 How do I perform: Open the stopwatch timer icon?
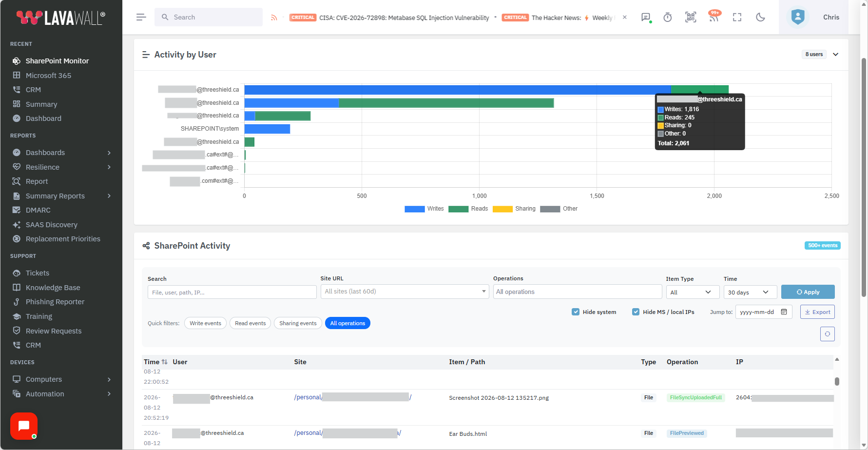tap(668, 17)
